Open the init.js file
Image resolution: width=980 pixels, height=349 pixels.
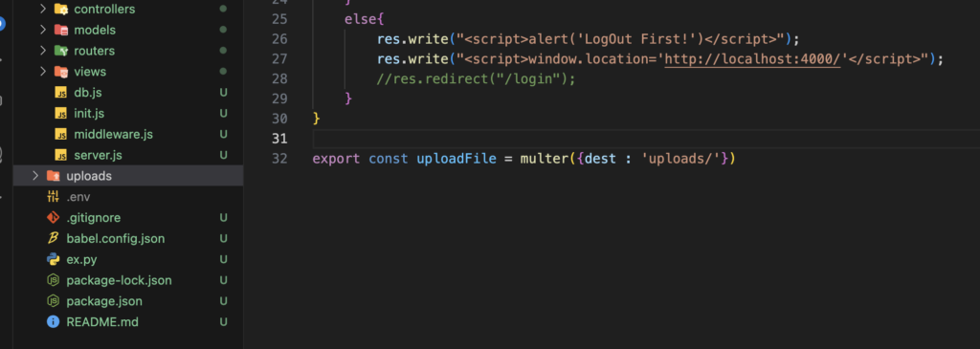tap(89, 114)
